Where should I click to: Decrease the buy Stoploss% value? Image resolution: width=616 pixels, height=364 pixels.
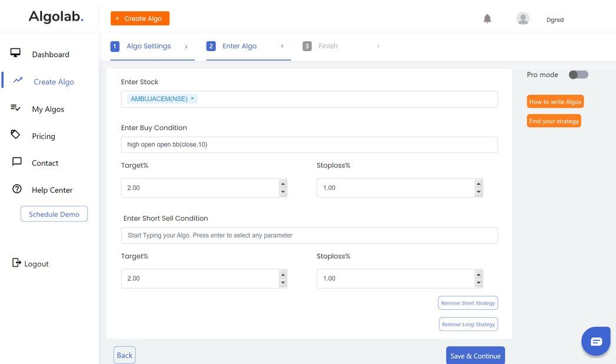tap(478, 192)
